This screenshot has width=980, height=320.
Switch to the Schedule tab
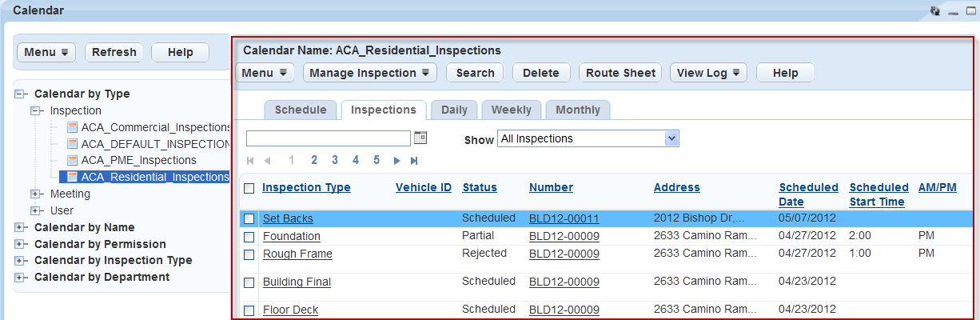[301, 110]
